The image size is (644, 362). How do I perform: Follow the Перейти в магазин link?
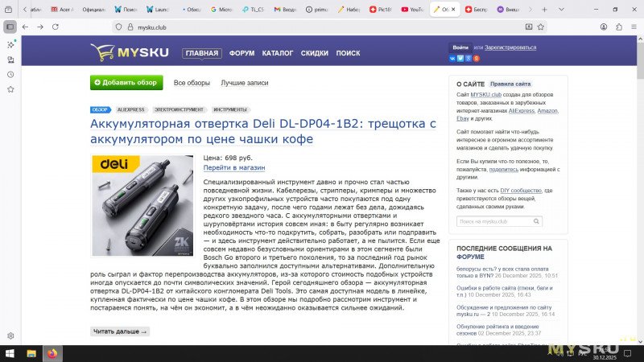click(x=233, y=168)
